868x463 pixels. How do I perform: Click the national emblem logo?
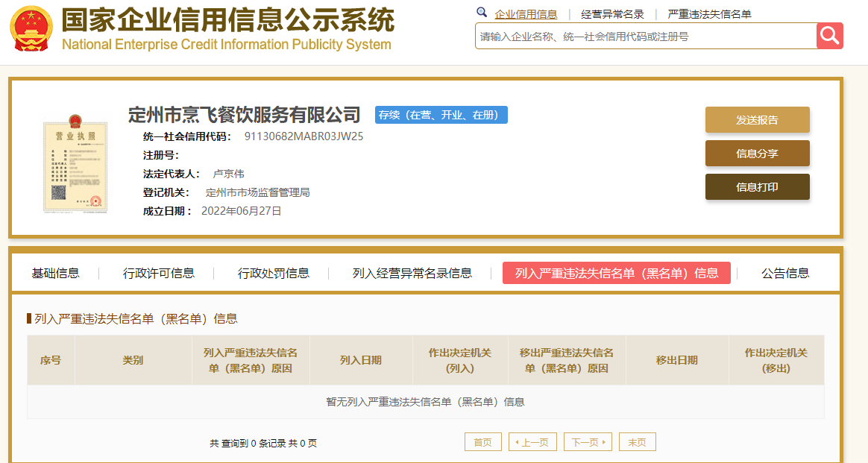[31, 29]
